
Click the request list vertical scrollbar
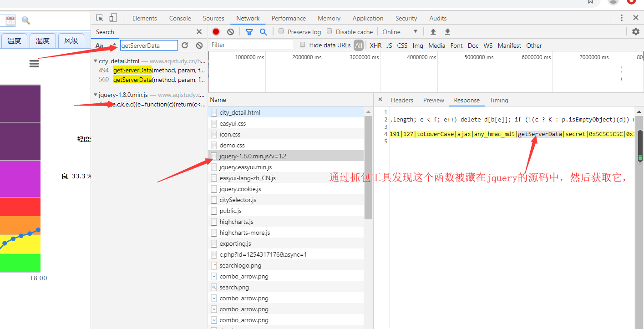(x=369, y=167)
